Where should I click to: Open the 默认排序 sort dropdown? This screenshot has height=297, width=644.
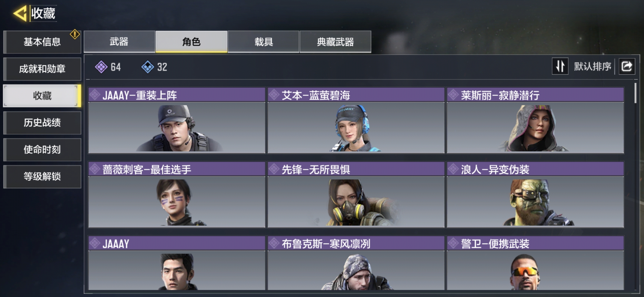pyautogui.click(x=593, y=66)
